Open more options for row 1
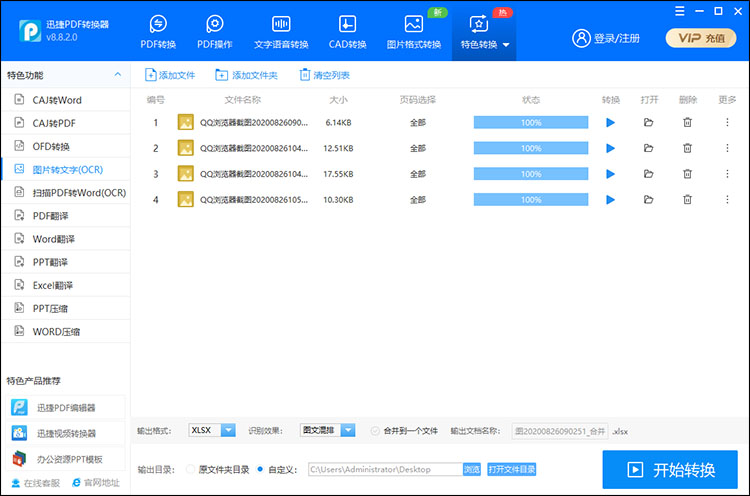The height and width of the screenshot is (496, 750). pyautogui.click(x=727, y=122)
